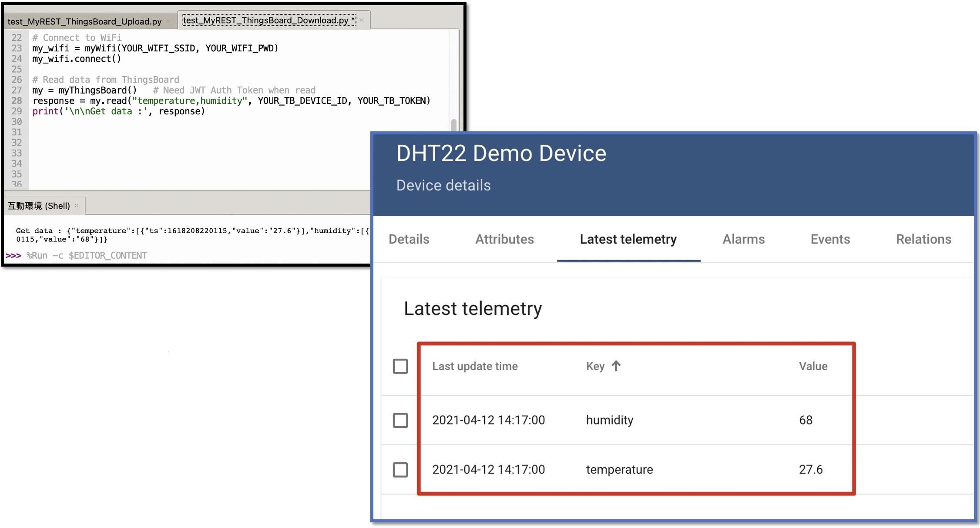The height and width of the screenshot is (528, 980).
Task: Click the Value column header
Action: point(813,366)
